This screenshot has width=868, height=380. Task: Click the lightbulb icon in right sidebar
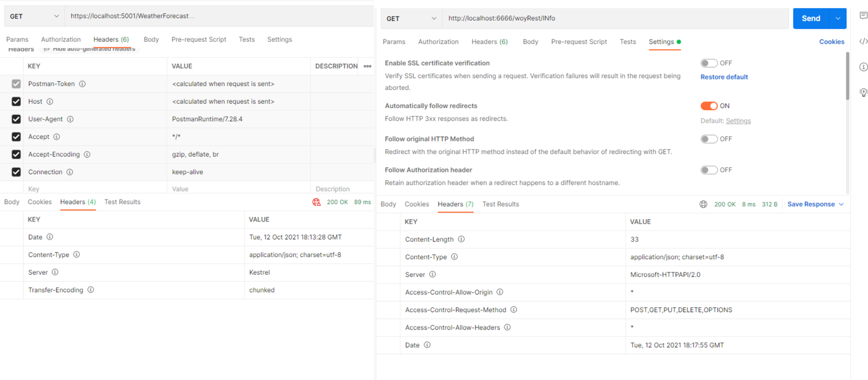tap(863, 92)
